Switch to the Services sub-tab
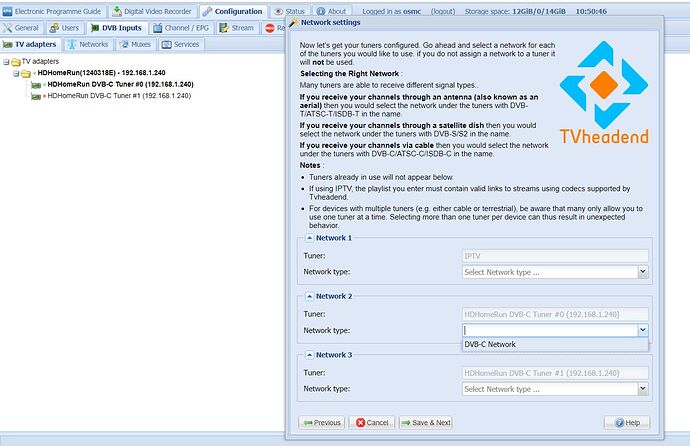Image resolution: width=690 pixels, height=446 pixels. (180, 44)
